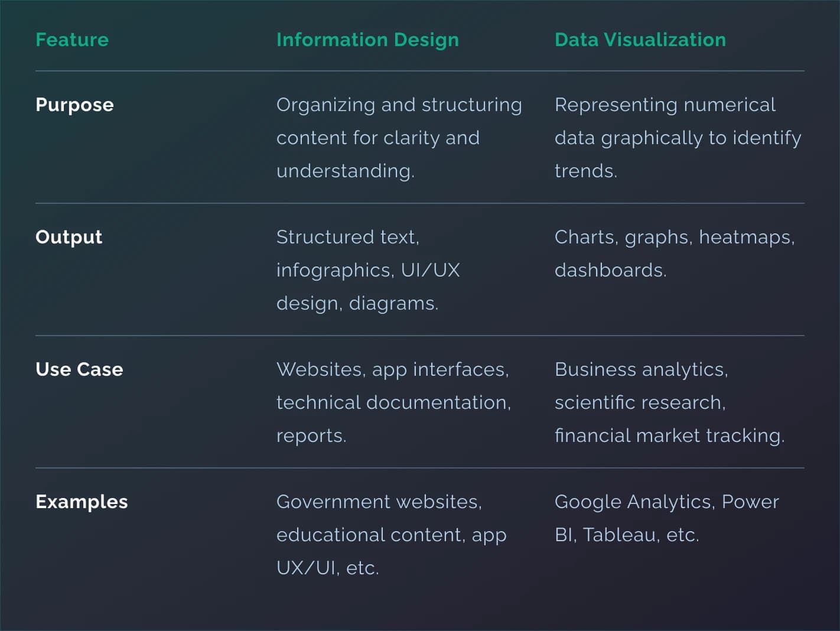Viewport: 840px width, 631px height.
Task: Click the Information Design use case cell
Action: [x=393, y=402]
